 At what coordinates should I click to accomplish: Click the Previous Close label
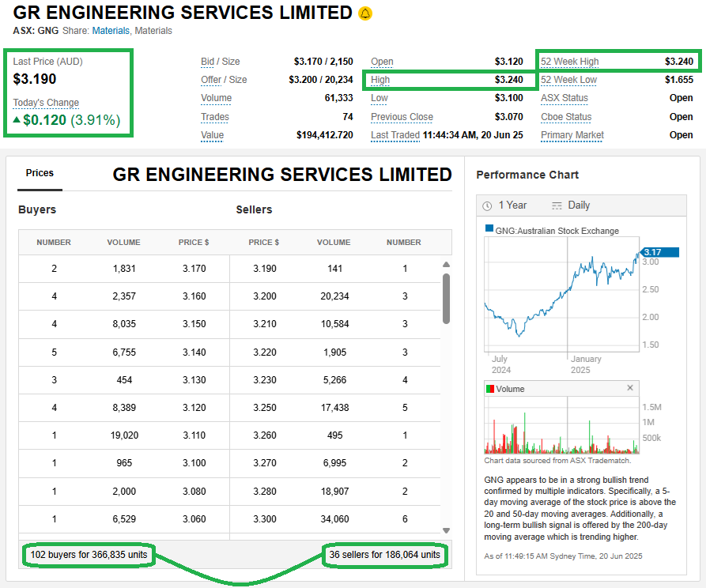(402, 117)
